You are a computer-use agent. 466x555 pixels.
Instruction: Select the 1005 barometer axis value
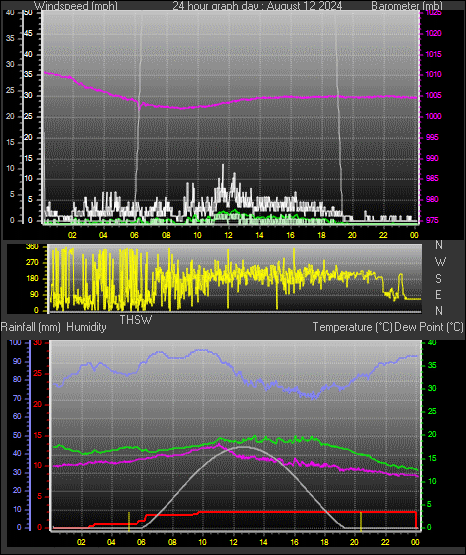point(433,95)
